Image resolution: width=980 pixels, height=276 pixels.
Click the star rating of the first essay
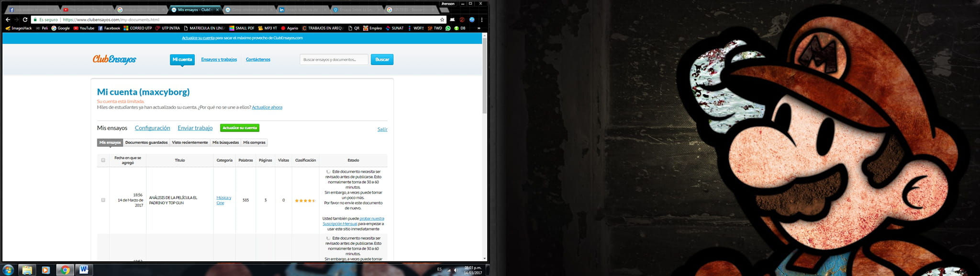click(x=305, y=200)
